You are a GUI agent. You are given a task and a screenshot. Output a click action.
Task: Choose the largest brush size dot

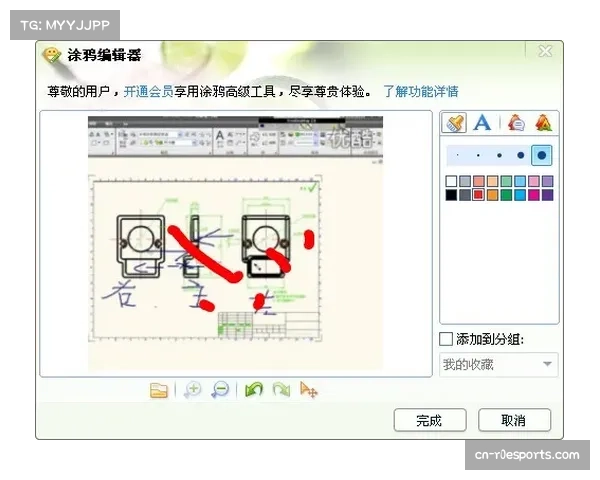coord(541,156)
